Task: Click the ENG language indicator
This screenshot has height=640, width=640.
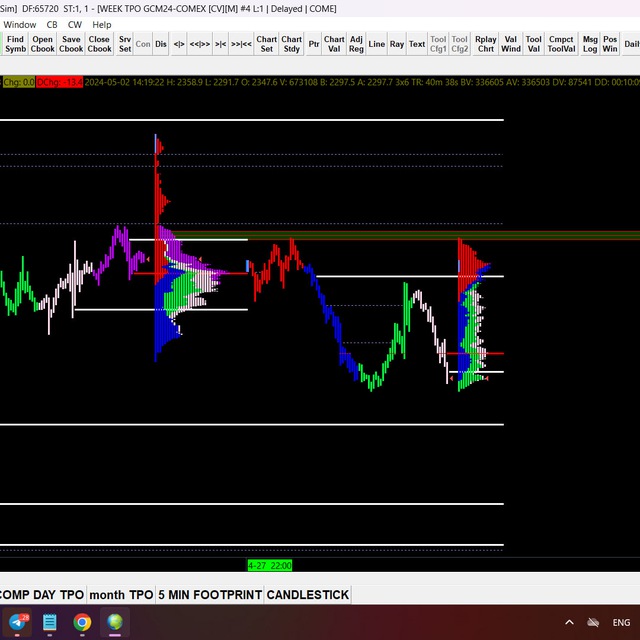Action: tap(621, 622)
